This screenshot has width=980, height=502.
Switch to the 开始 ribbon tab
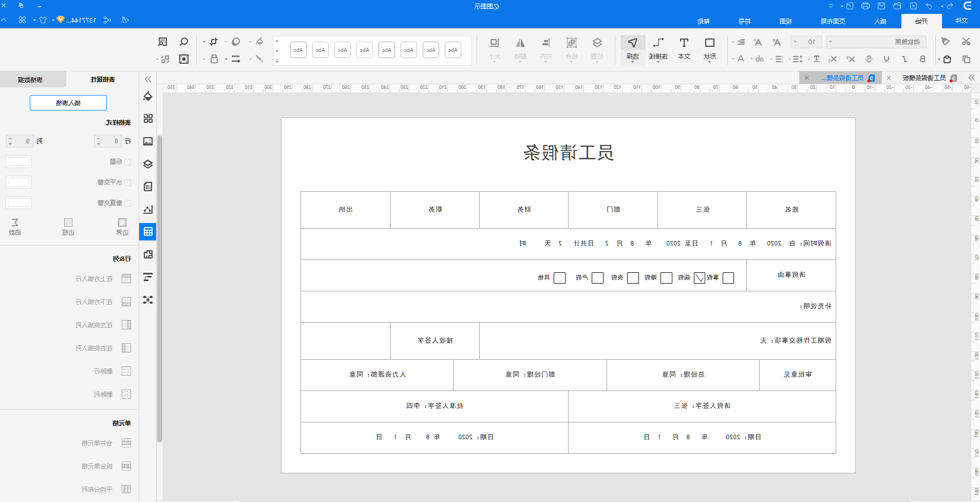click(921, 21)
